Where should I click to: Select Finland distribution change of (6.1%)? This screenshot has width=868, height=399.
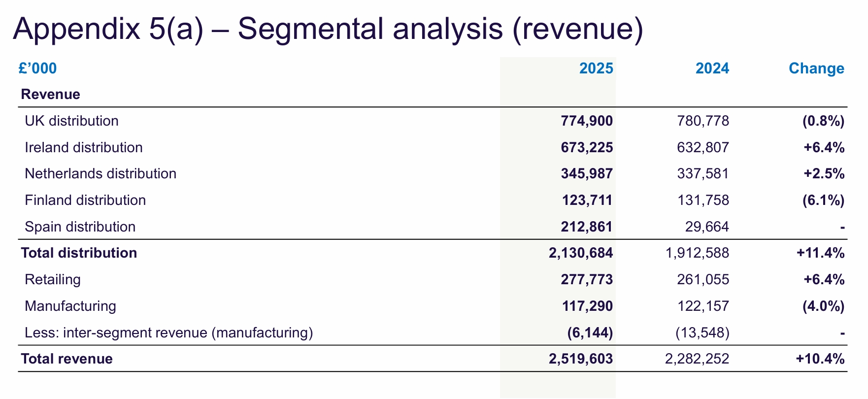[823, 200]
